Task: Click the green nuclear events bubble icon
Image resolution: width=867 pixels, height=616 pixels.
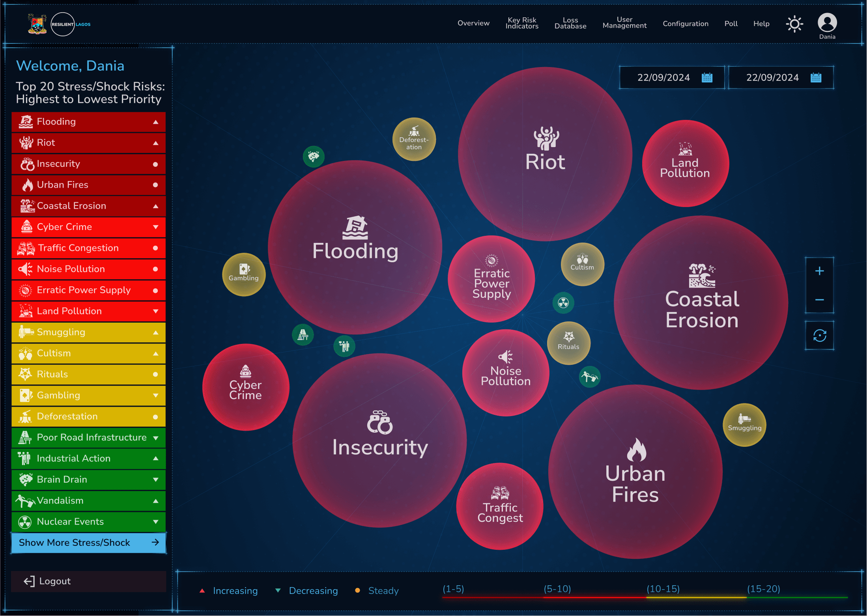Action: tap(563, 303)
